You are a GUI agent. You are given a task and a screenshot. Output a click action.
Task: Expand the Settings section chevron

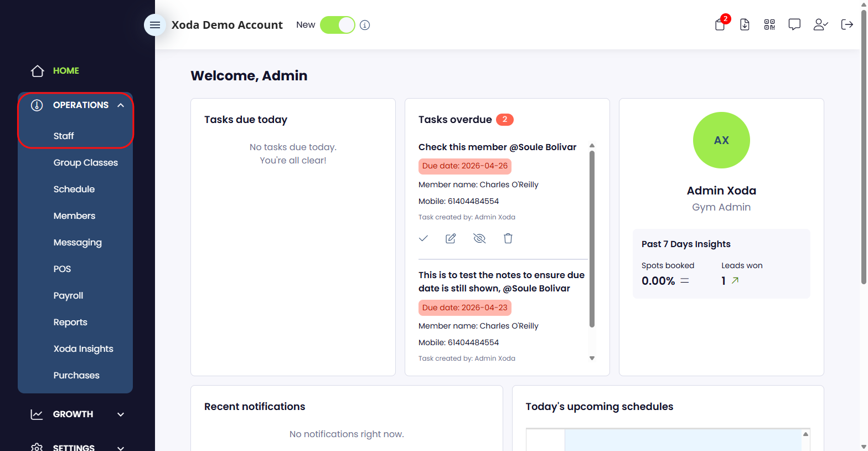(121, 448)
